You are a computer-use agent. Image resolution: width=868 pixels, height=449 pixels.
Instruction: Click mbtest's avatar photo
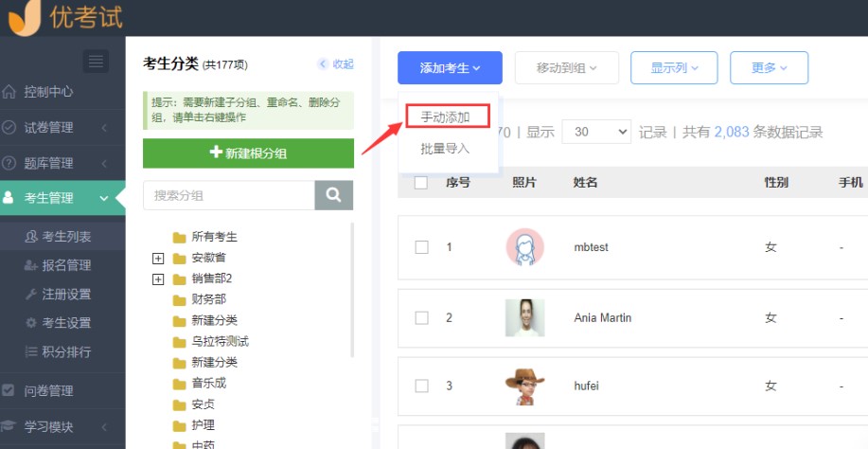point(525,247)
